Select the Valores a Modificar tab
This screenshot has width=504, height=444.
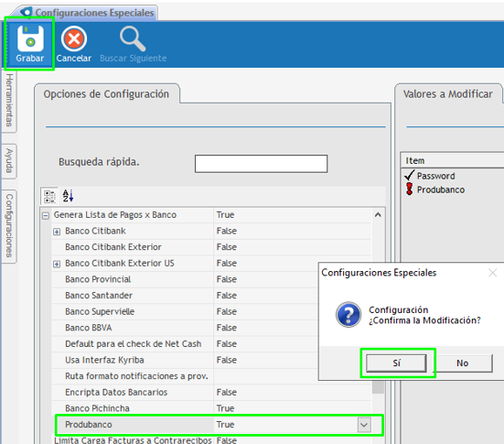(448, 94)
